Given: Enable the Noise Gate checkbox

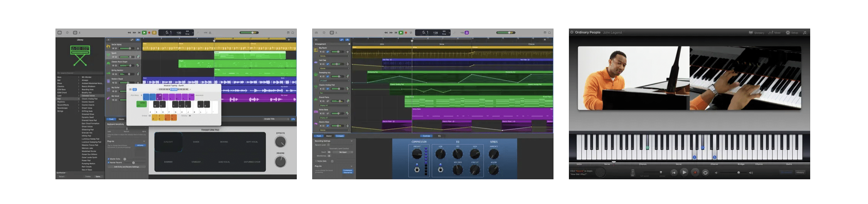Looking at the screenshot, I should 316,161.
